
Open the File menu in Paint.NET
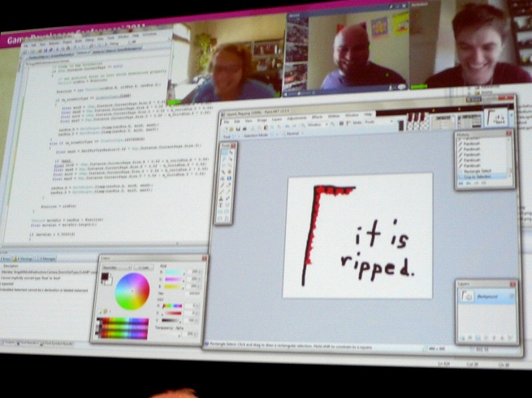tap(226, 122)
